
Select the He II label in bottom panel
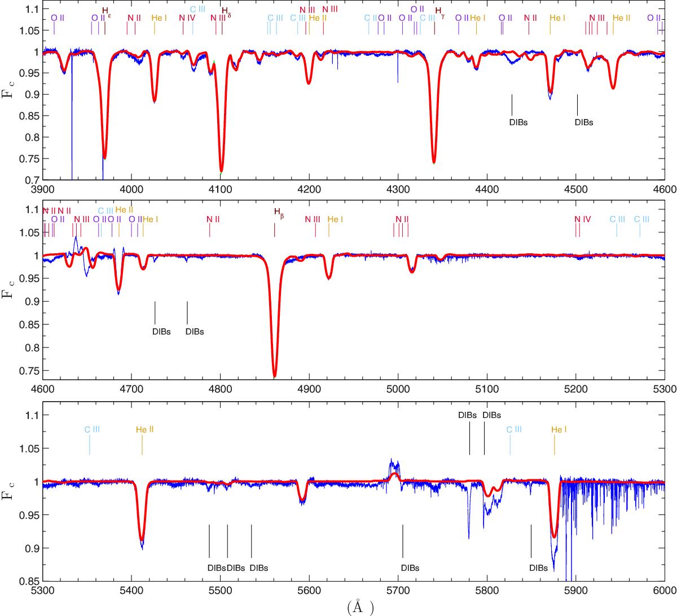[x=145, y=429]
